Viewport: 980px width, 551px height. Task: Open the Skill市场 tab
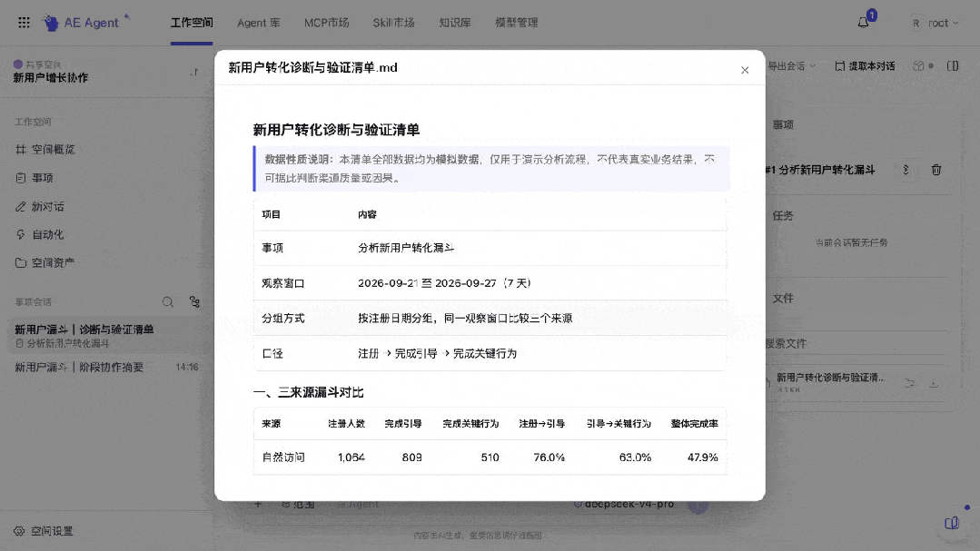tap(394, 23)
